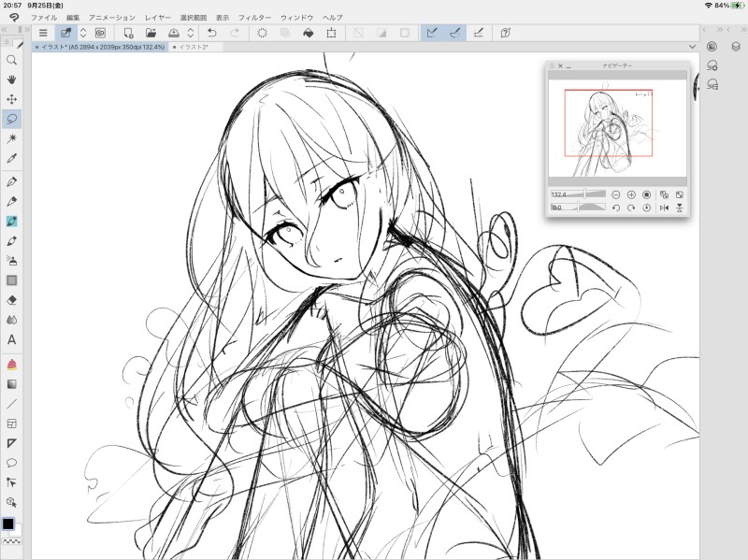Viewport: 748px width, 560px height.
Task: Click the up-down arrows beside Save icon
Action: (x=191, y=33)
